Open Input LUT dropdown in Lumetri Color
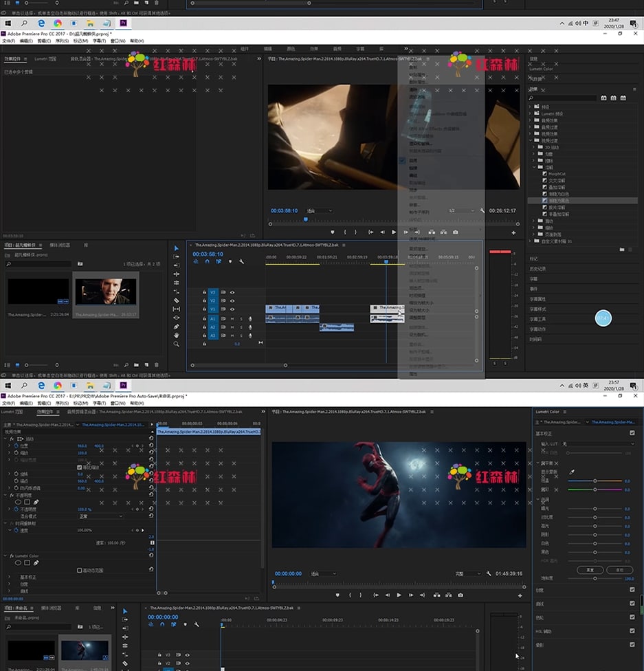 coord(597,443)
